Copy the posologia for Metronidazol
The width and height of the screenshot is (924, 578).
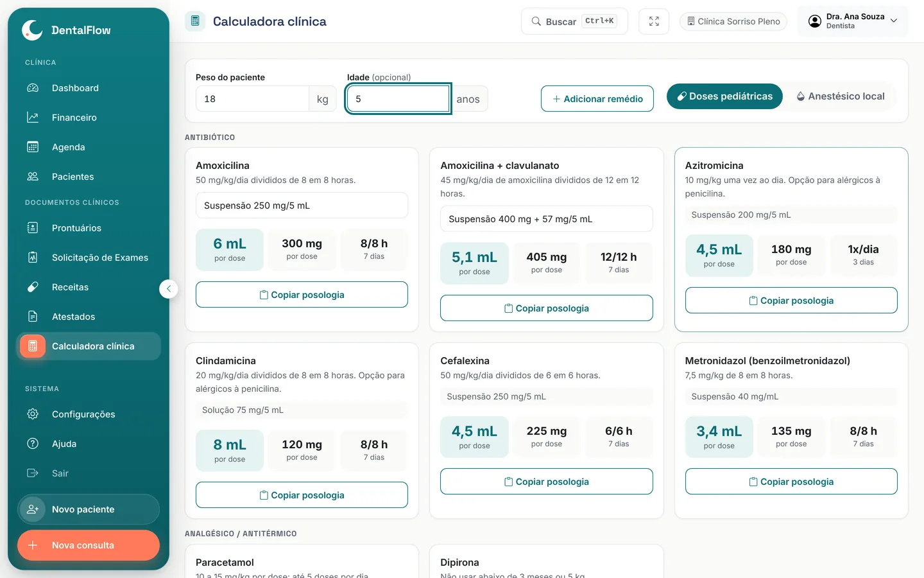tap(791, 482)
